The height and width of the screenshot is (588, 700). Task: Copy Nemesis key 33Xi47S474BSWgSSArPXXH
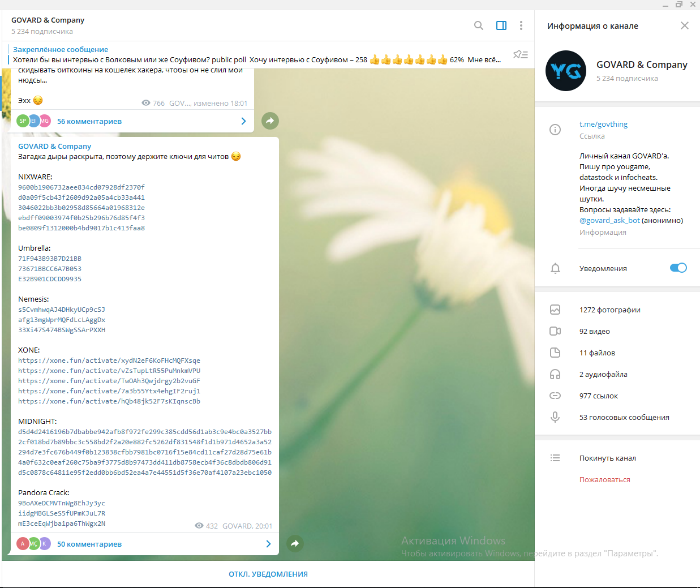[x=62, y=330]
